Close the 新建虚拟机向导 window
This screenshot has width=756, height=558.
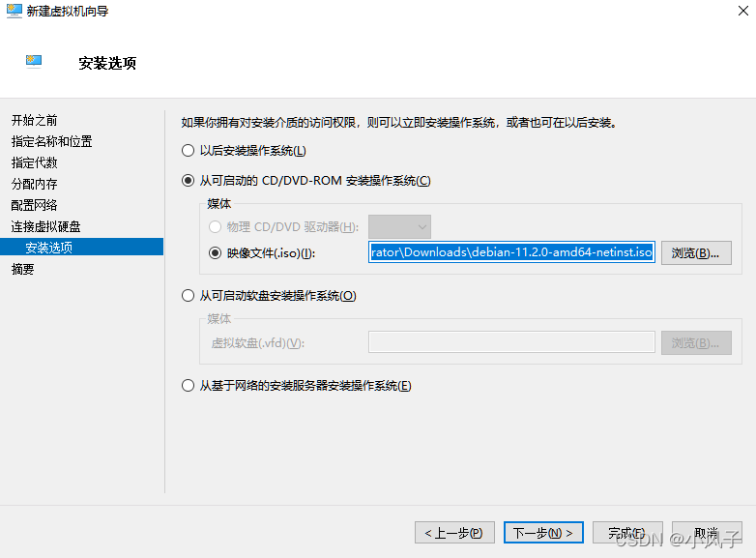tap(743, 11)
